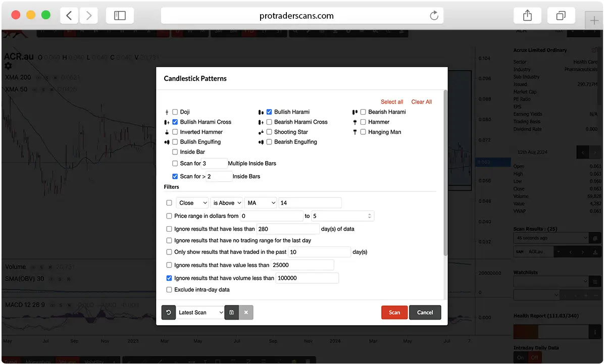The width and height of the screenshot is (604, 364).
Task: Click the Clear All link
Action: [422, 102]
